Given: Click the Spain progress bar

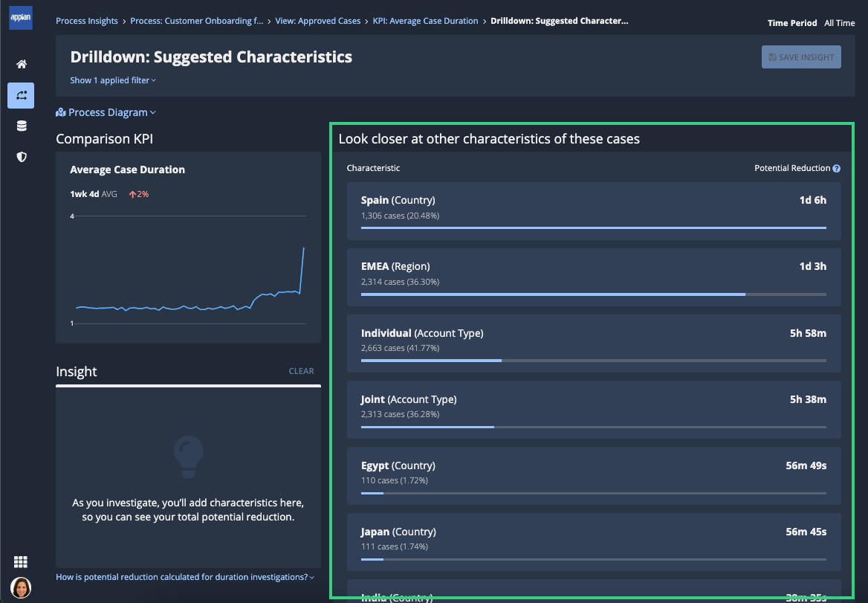Looking at the screenshot, I should [x=594, y=228].
